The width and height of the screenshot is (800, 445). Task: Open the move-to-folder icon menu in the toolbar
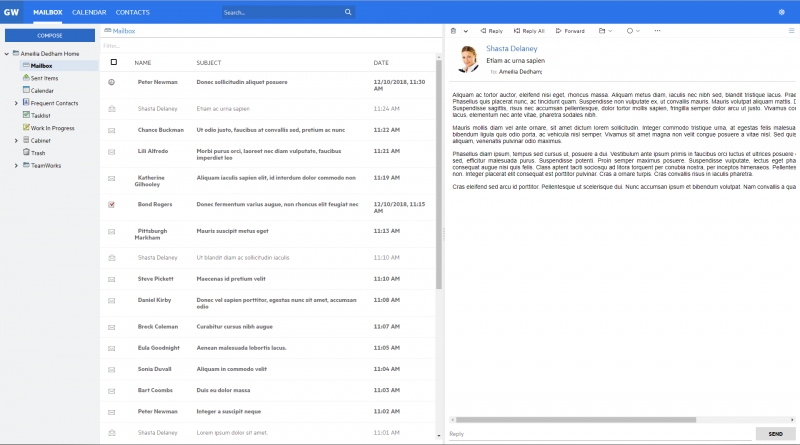click(x=605, y=31)
